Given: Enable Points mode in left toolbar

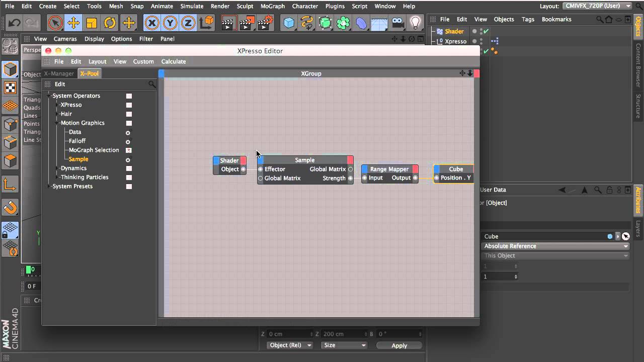Looking at the screenshot, I should pyautogui.click(x=10, y=125).
